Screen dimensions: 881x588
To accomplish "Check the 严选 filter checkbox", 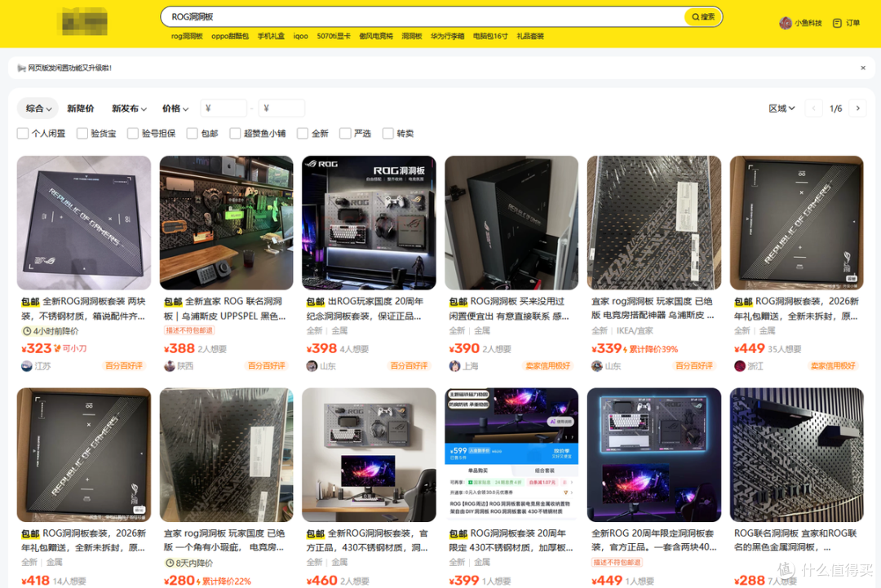I will click(345, 133).
